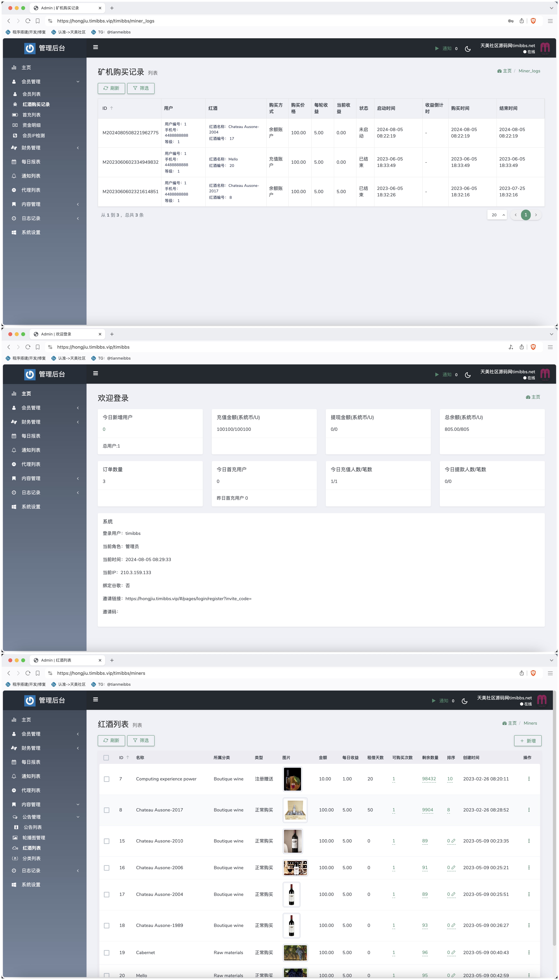Edit sort value pencil for Chateau Ausone-2006
559x980 pixels.
click(453, 868)
